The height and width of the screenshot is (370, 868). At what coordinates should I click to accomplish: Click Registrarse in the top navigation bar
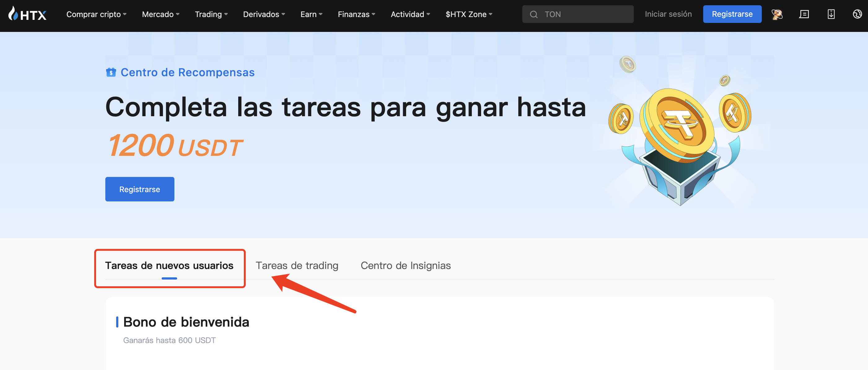click(x=732, y=14)
